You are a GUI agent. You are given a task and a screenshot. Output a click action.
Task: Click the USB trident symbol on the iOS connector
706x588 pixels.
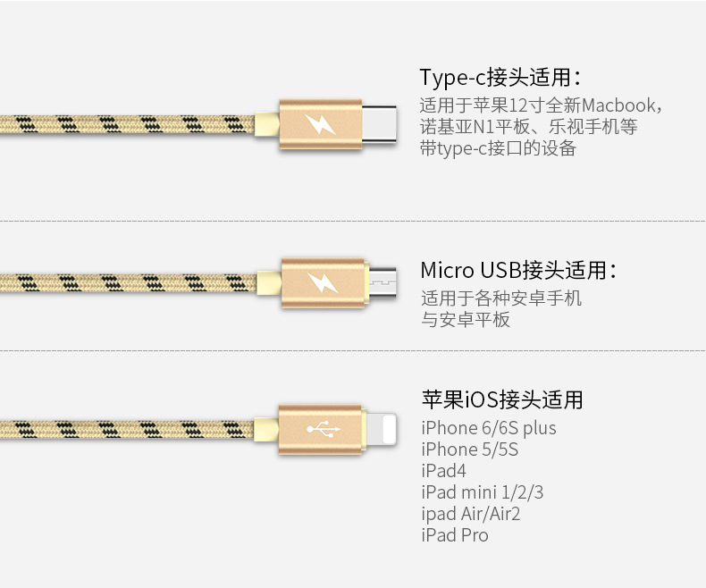321,429
